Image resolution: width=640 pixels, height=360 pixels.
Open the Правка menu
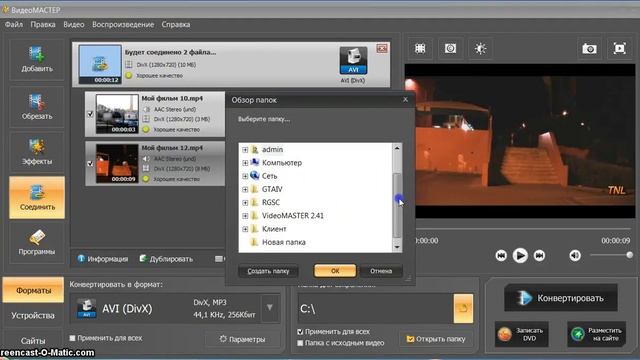[x=43, y=24]
